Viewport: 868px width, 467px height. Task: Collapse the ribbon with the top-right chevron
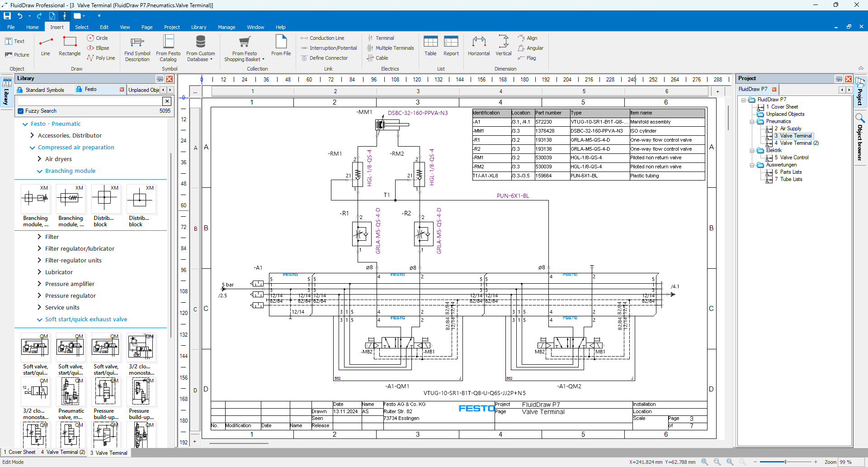[x=861, y=68]
